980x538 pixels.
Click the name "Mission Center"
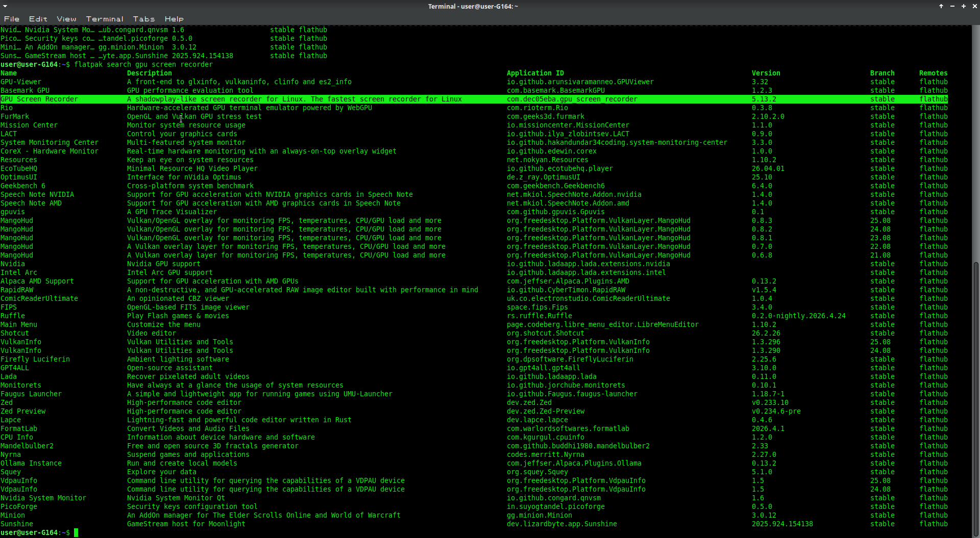point(29,125)
